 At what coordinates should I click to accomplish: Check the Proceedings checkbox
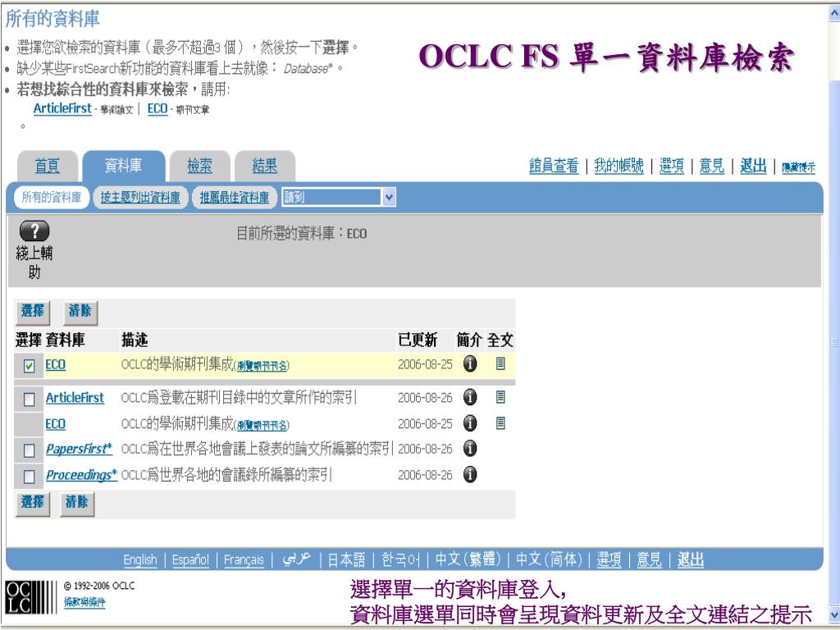pyautogui.click(x=29, y=477)
